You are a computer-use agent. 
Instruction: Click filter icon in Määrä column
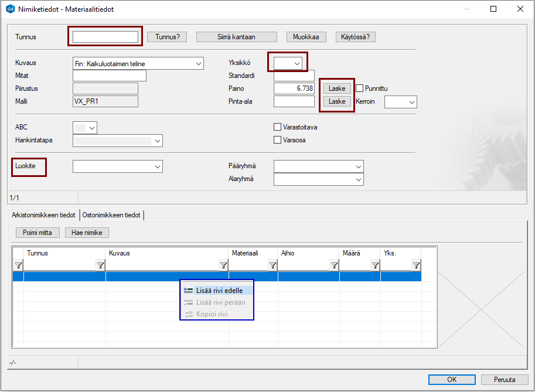point(375,266)
